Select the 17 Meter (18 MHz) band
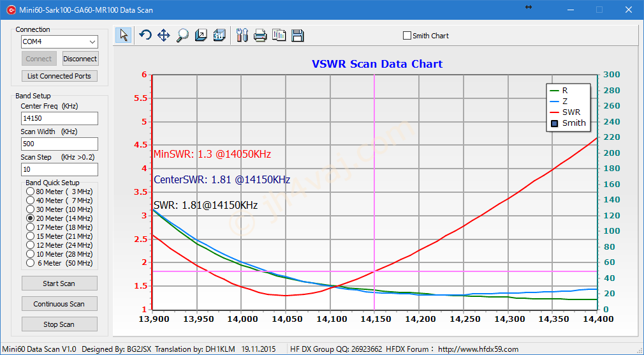 59,227
